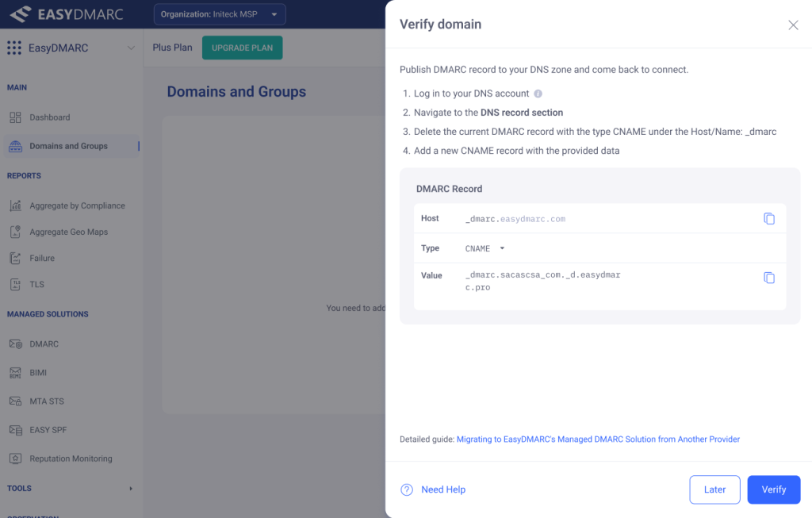812x518 pixels.
Task: Copy the Host value with copy icon
Action: click(768, 218)
